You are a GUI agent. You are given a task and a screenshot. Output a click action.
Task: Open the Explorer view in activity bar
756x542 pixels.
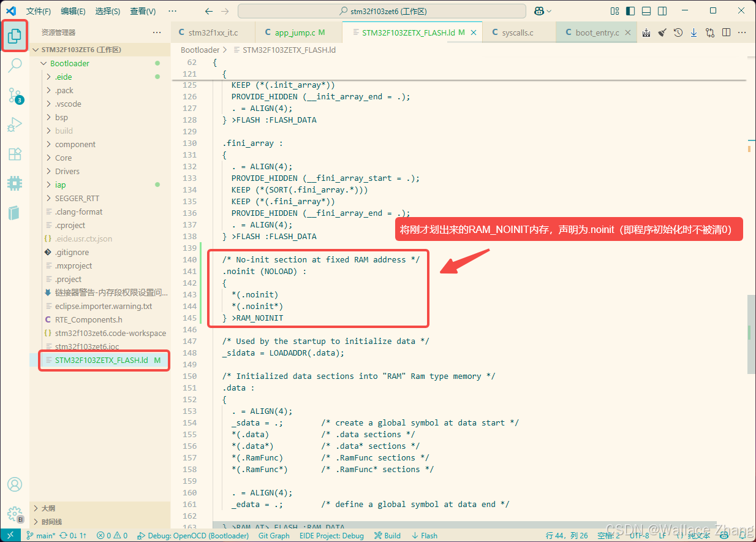(x=15, y=37)
